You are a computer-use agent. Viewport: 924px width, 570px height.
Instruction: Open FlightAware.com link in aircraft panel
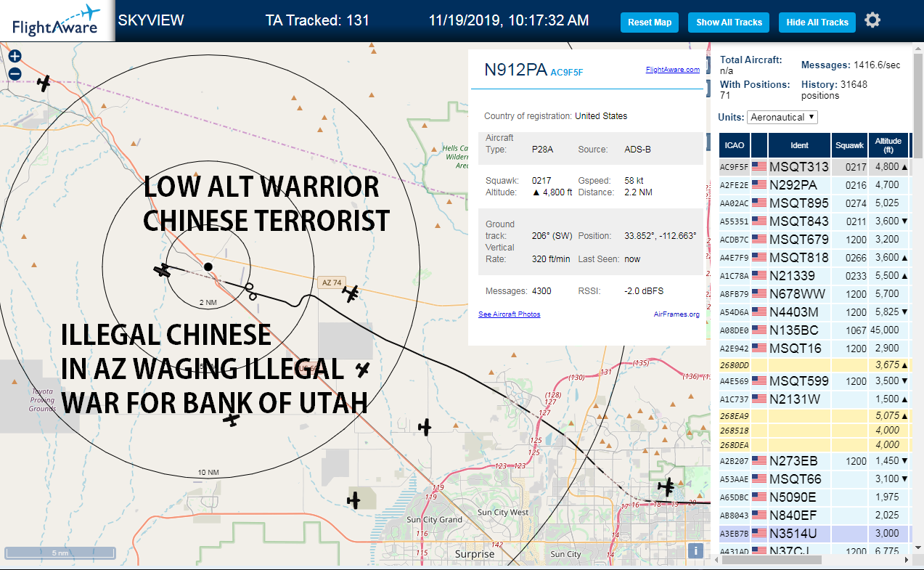click(672, 70)
